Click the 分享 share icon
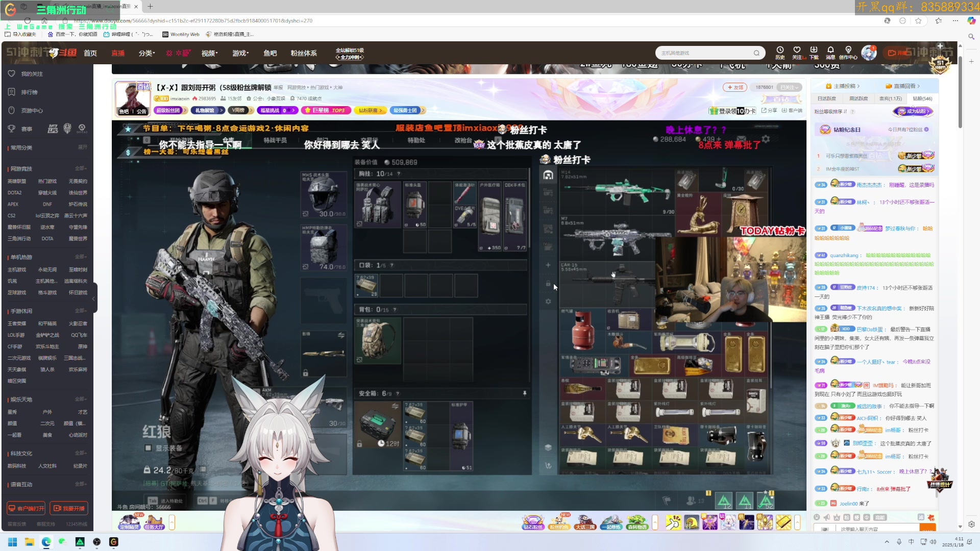 click(x=769, y=111)
